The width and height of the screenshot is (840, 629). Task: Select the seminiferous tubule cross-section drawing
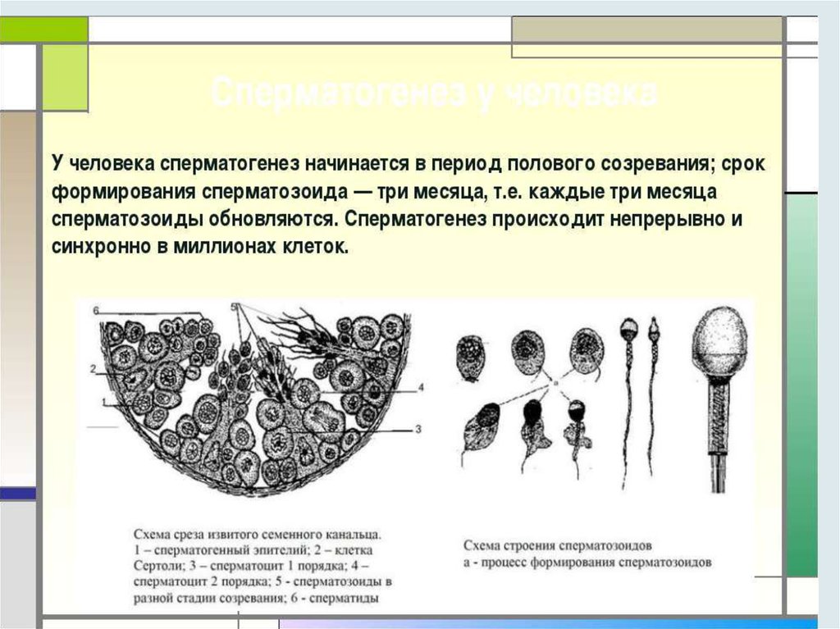[256, 401]
